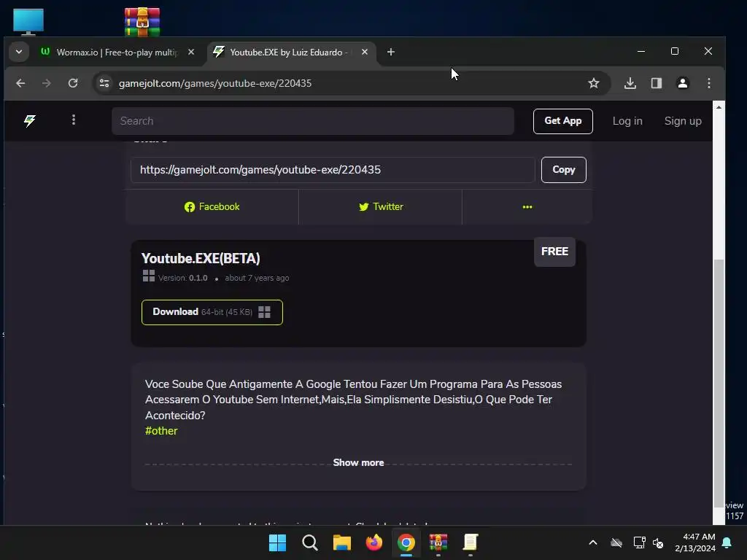Click the FREE price badge
The width and height of the screenshot is (747, 560).
554,252
